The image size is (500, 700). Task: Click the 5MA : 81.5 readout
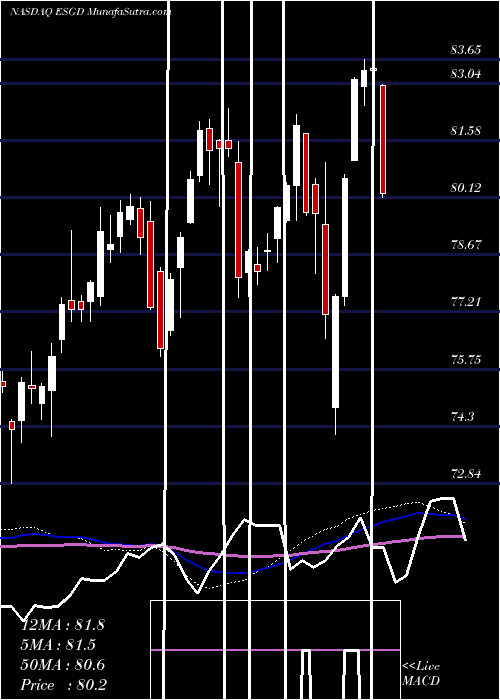(58, 645)
